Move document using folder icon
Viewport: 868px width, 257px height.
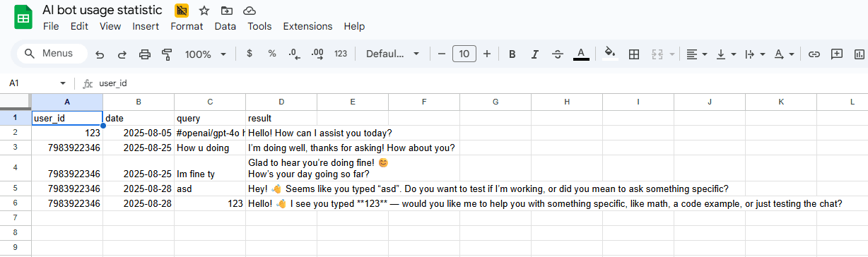coord(226,11)
